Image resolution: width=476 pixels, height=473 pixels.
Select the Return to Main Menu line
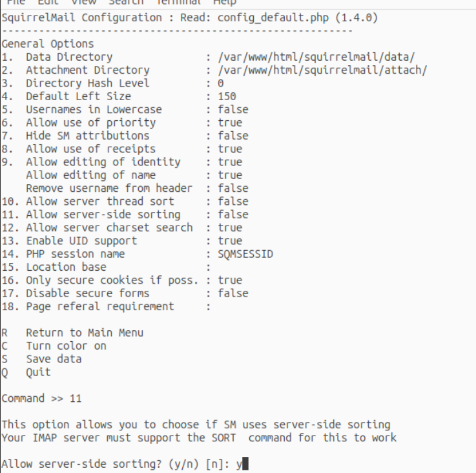point(72,333)
